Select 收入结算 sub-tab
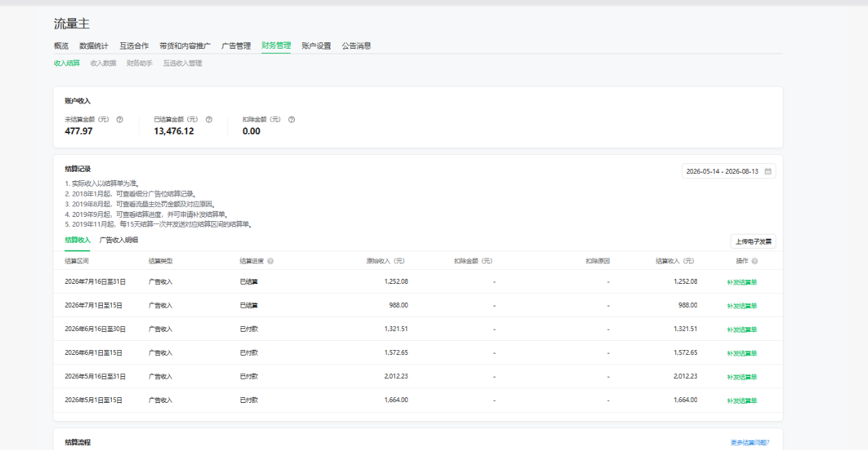Screen dimensions: 868x450 tap(67, 63)
